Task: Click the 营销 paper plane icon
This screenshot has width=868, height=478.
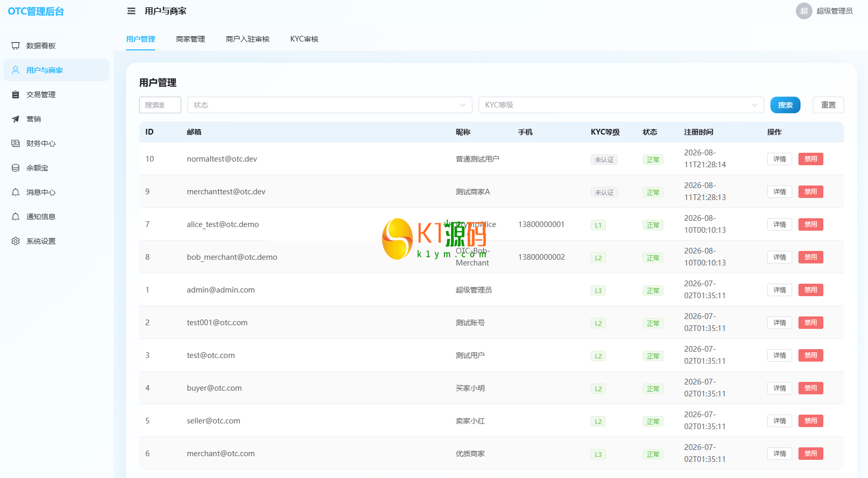Action: 16,119
